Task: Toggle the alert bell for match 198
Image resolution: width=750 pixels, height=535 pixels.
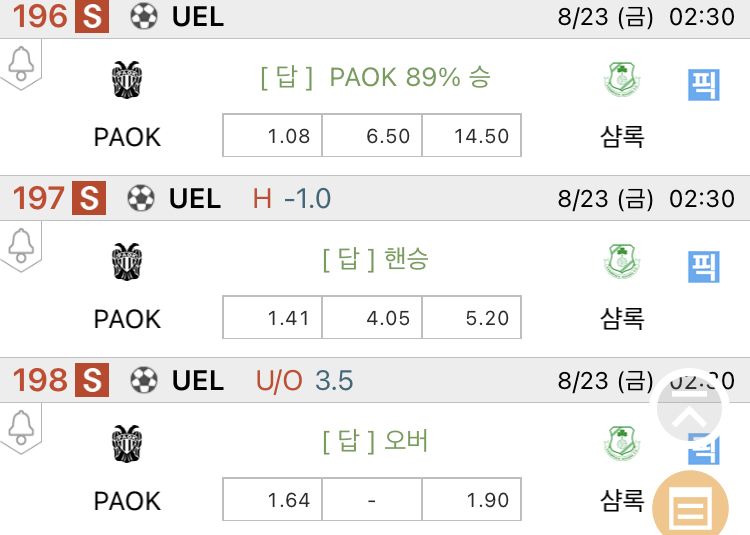Action: point(21,427)
